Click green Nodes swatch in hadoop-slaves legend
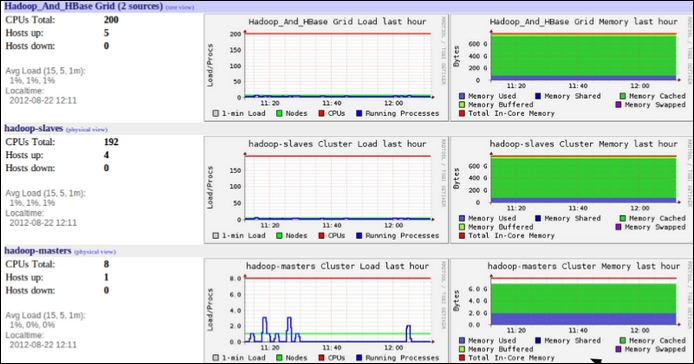 tap(279, 236)
